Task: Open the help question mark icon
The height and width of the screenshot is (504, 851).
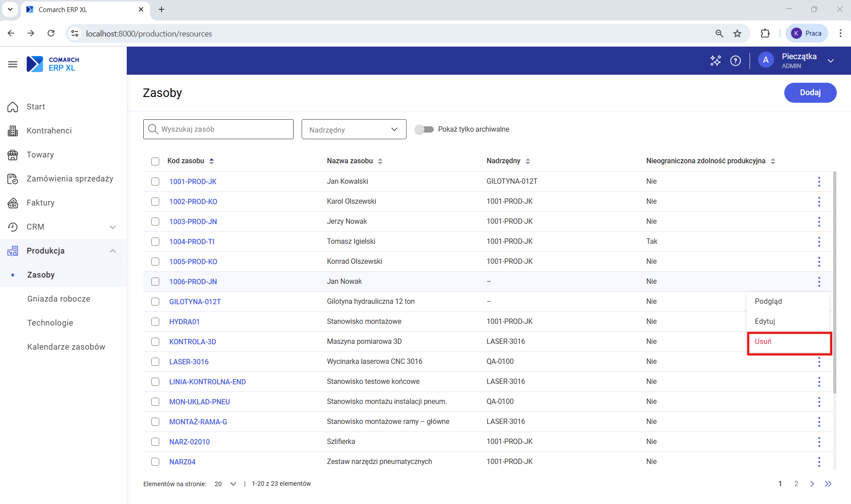Action: click(735, 61)
